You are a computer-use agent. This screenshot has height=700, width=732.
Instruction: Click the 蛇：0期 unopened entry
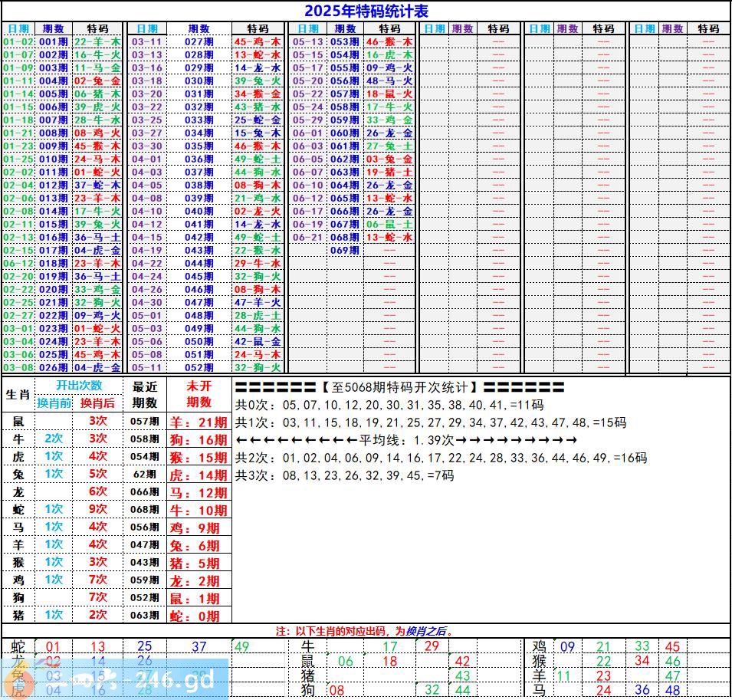tap(199, 616)
